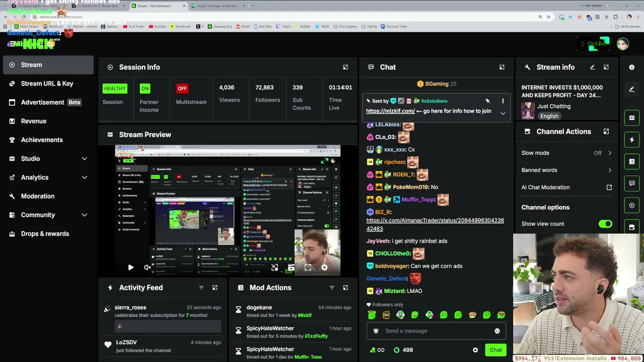Open stream preview quality settings gear
Viewport: 644px width, 362px height.
(325, 267)
